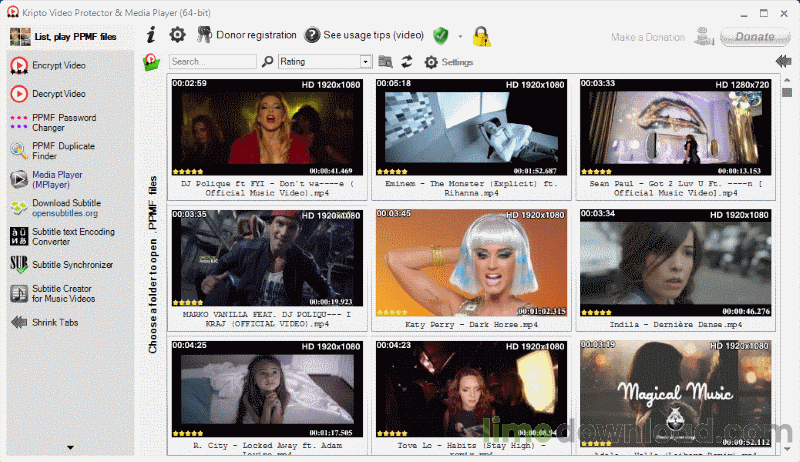This screenshot has height=462, width=800.
Task: Click in the Search text field
Action: click(x=212, y=62)
